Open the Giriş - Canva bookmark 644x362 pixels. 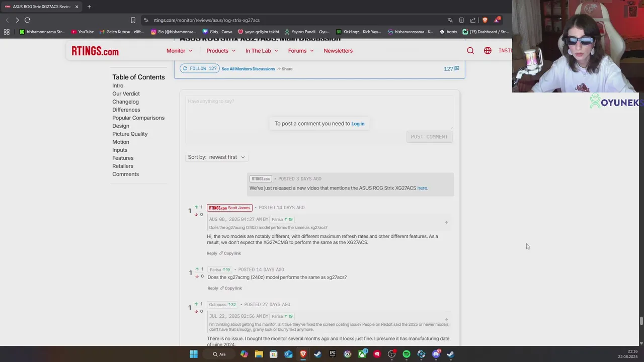[217, 32]
